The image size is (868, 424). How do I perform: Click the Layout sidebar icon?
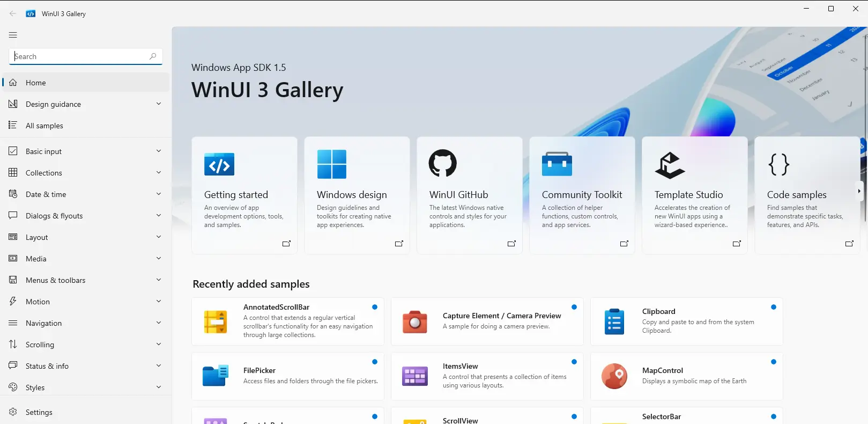click(x=13, y=237)
